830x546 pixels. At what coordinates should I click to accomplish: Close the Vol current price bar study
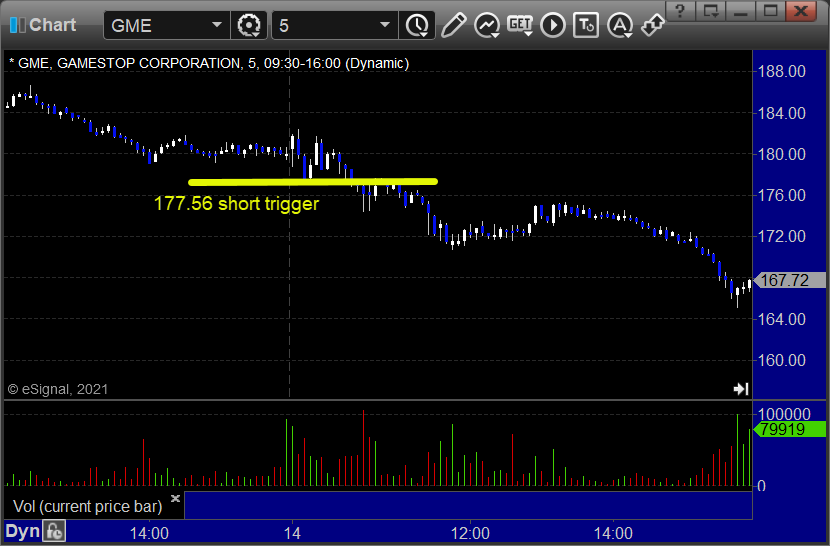pyautogui.click(x=176, y=498)
